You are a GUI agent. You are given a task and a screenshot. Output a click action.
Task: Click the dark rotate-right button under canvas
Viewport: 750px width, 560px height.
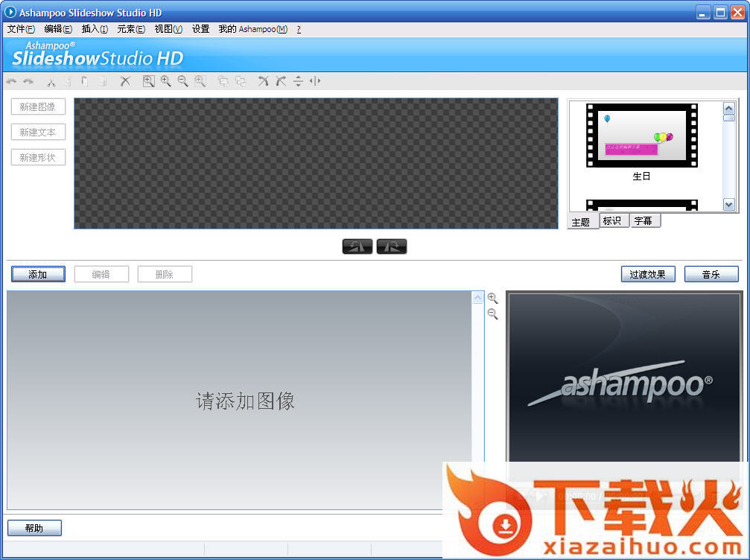click(x=392, y=246)
